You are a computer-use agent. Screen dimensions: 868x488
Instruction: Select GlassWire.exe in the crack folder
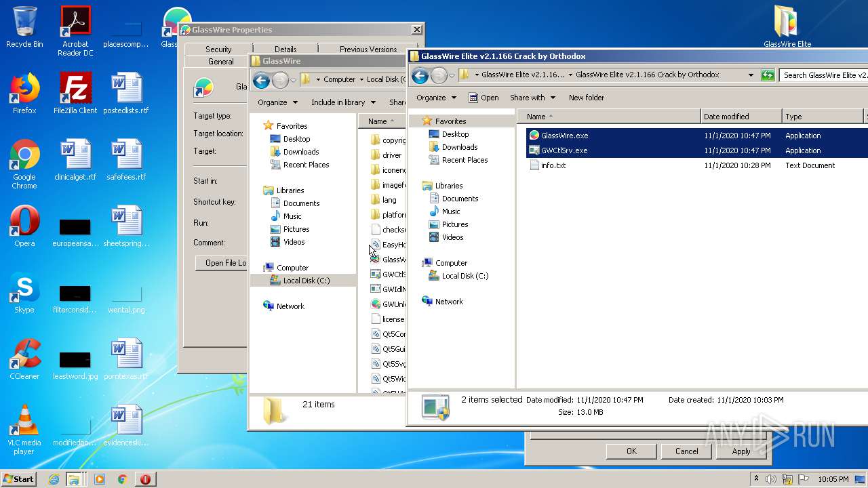(x=564, y=136)
